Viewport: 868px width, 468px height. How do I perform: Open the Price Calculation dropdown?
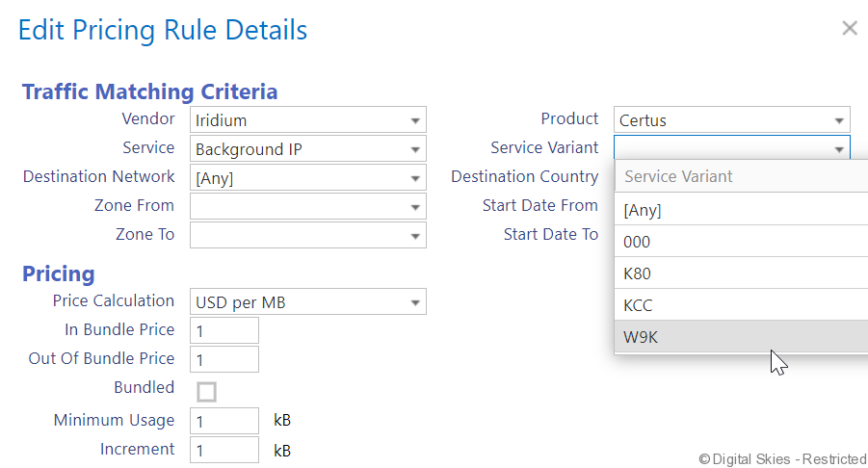[307, 302]
